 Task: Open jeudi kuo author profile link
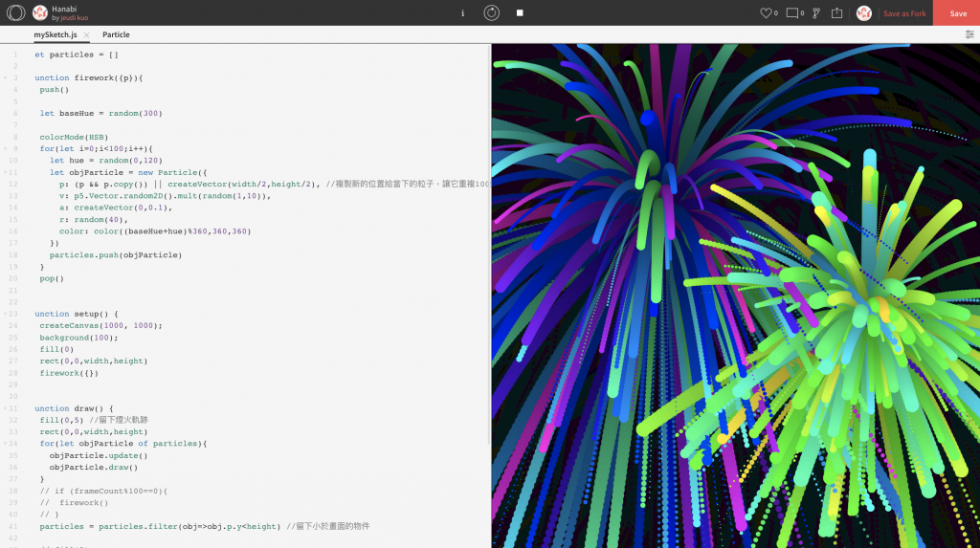[74, 18]
